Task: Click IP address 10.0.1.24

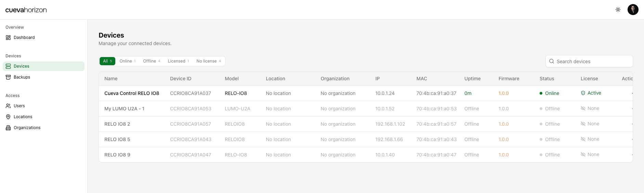Action: pos(385,93)
